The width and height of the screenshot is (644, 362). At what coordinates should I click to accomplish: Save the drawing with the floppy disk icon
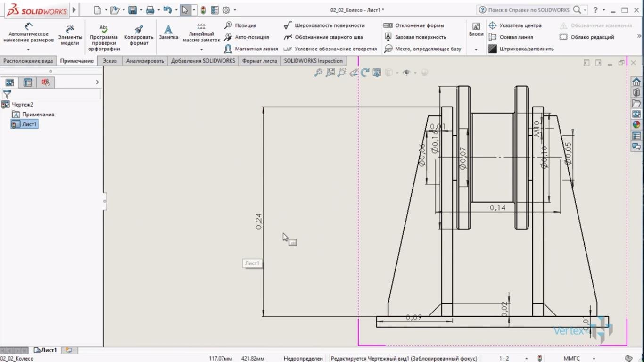click(x=132, y=10)
